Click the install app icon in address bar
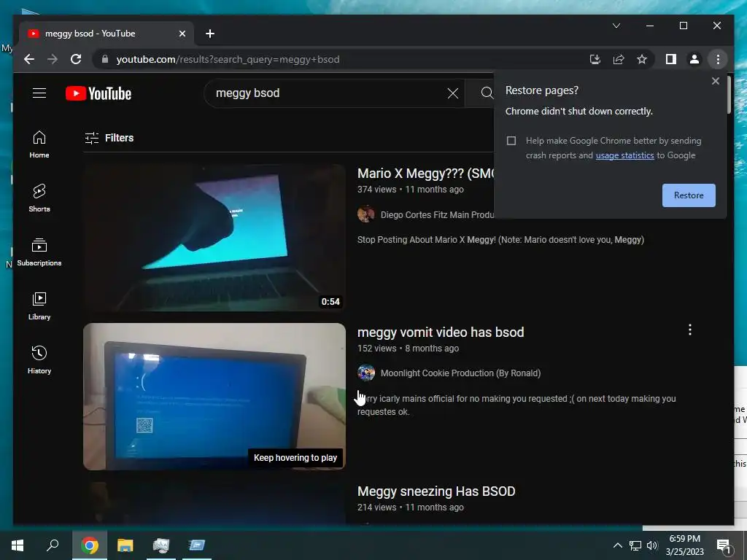The image size is (747, 560). click(x=595, y=59)
